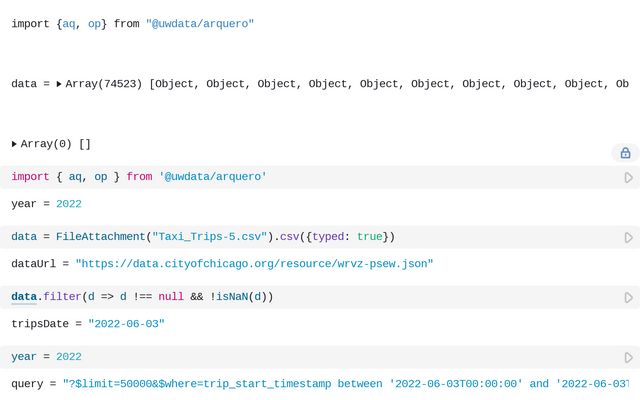Run the bottom year = 2022 code cell
Viewport: 640px width, 400px height.
(628, 357)
